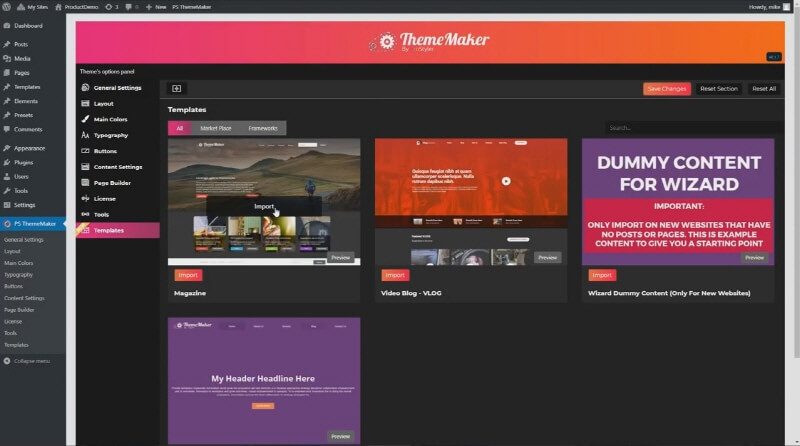Screen dimensions: 800x446
Task: Click the Video Blog - VLOG title
Action: [411, 293]
